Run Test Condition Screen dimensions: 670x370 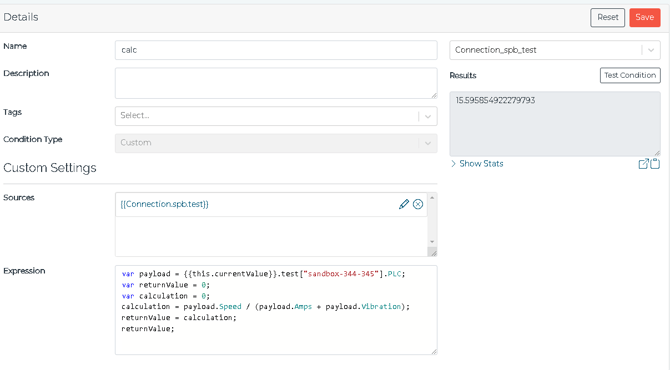point(630,75)
